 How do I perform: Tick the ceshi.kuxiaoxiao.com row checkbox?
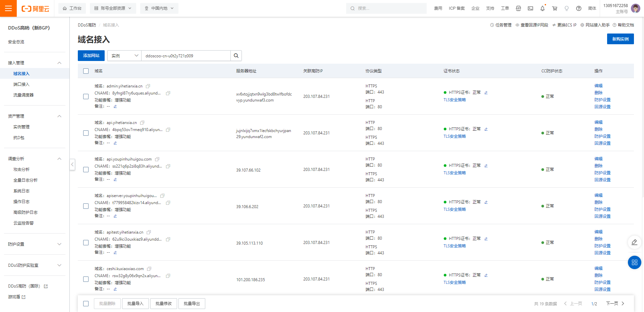(86, 279)
